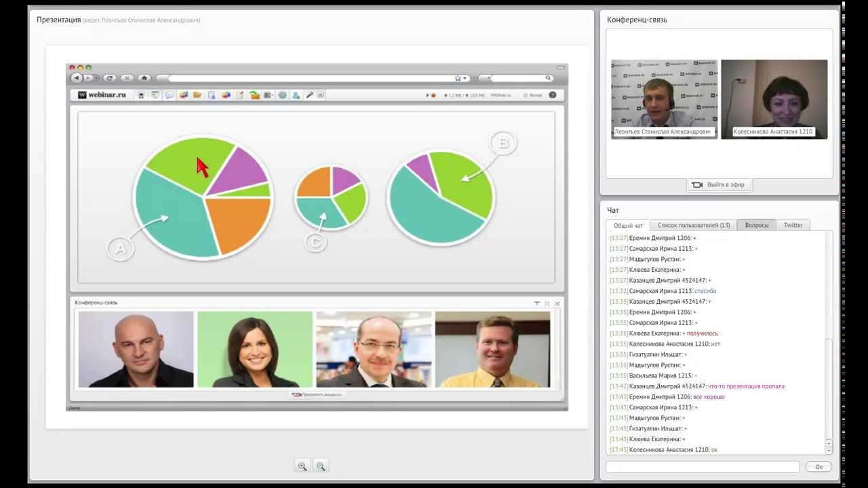Click the Прекратить вещание button in slide

[x=317, y=394]
